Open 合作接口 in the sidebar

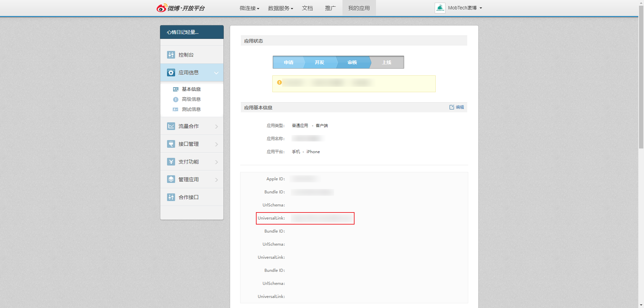(192, 197)
